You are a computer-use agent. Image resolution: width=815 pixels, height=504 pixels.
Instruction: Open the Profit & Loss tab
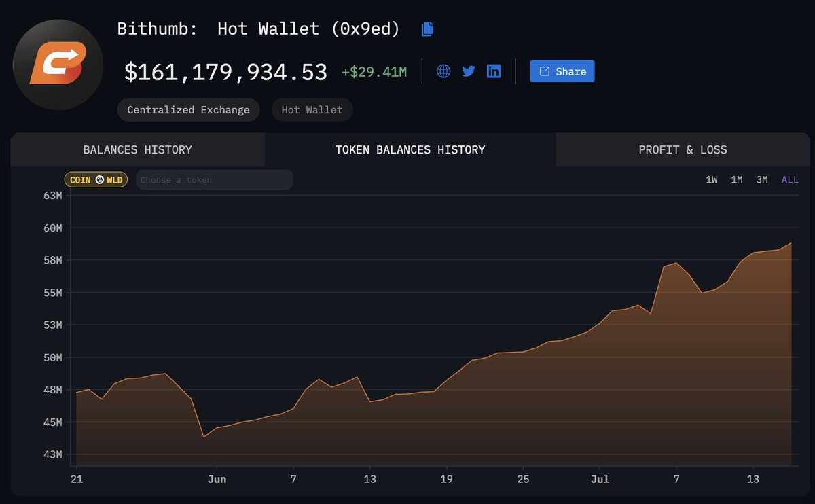tap(682, 149)
